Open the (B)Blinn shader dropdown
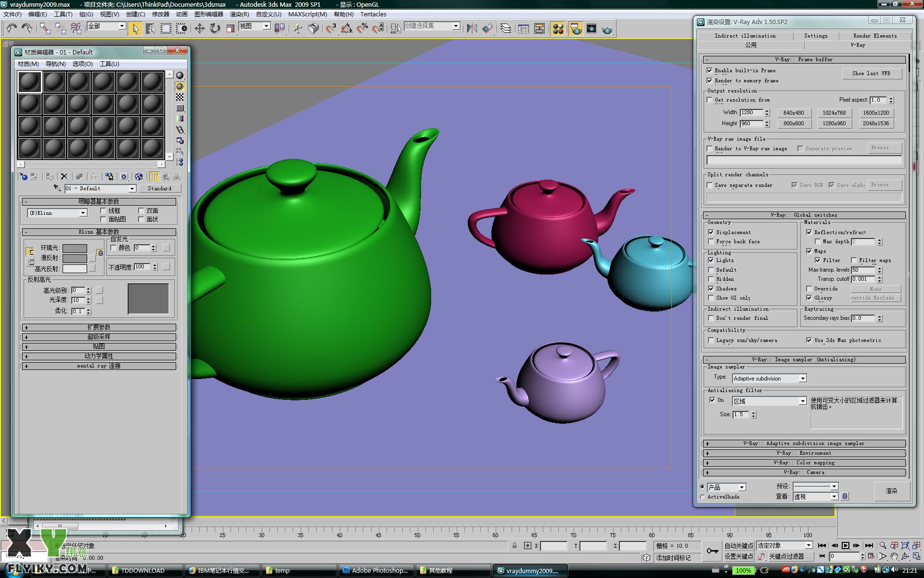924x578 pixels. tap(57, 213)
